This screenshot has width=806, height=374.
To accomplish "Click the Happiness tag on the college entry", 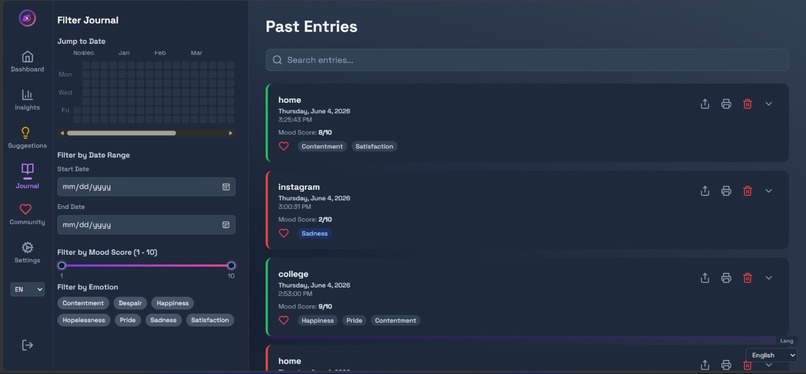I will point(318,321).
